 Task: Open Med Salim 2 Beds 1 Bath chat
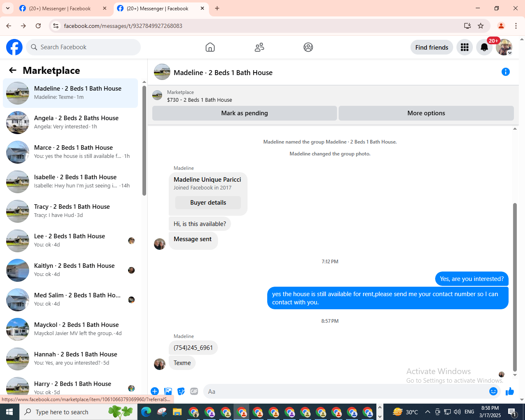coord(71,300)
